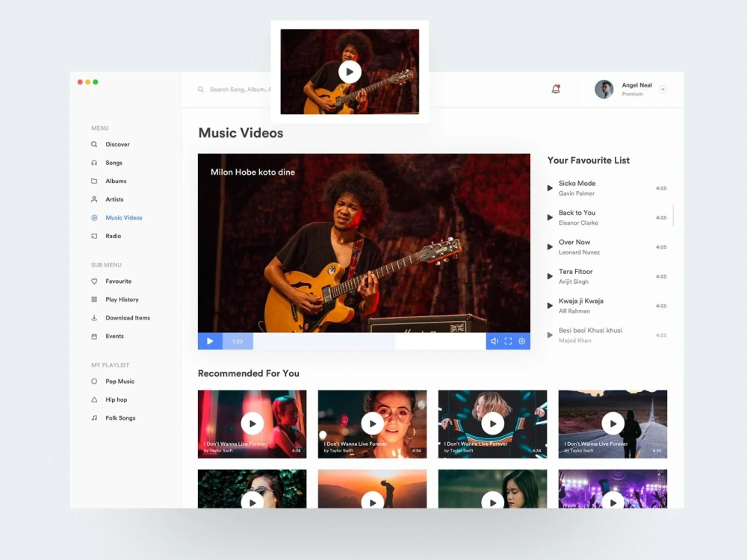Viewport: 747px width, 560px height.
Task: Play recommended video with red neon woman
Action: point(252,424)
